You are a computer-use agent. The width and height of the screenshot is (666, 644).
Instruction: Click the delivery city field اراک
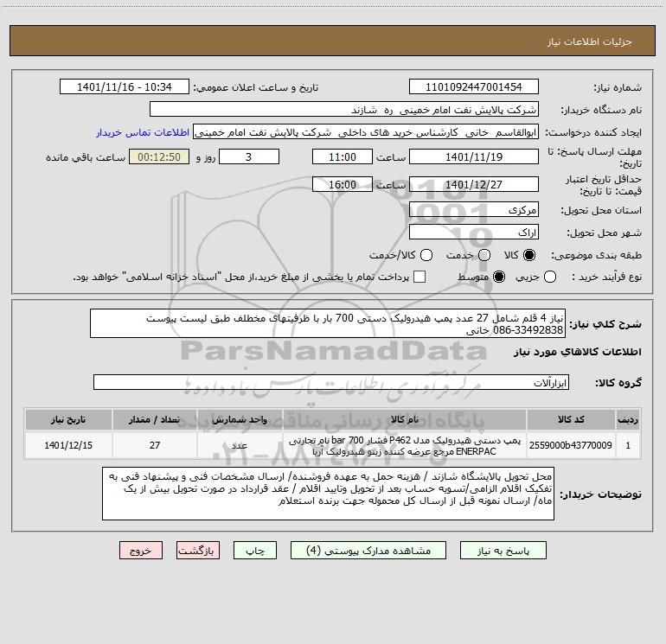click(474, 233)
